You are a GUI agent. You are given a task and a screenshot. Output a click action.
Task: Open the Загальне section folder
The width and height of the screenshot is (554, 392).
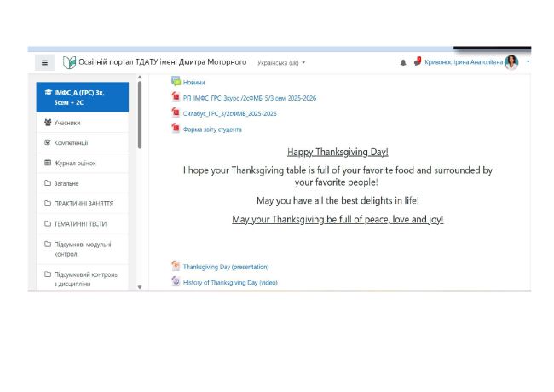83,183
